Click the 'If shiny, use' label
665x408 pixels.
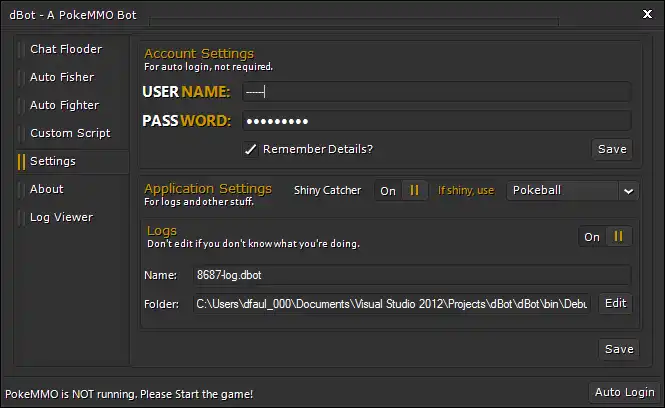coord(466,190)
